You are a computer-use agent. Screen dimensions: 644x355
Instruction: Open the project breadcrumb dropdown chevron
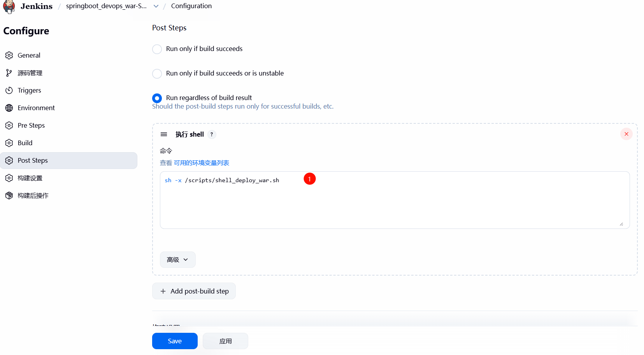click(x=156, y=6)
